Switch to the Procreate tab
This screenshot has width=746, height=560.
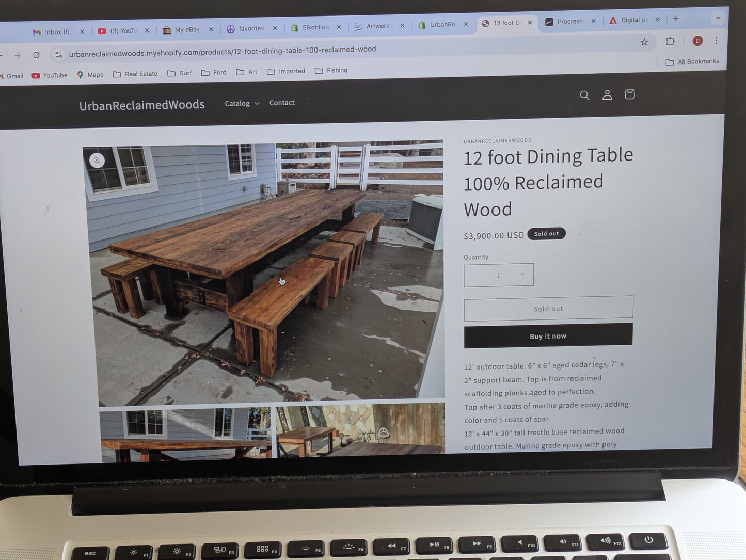570,22
